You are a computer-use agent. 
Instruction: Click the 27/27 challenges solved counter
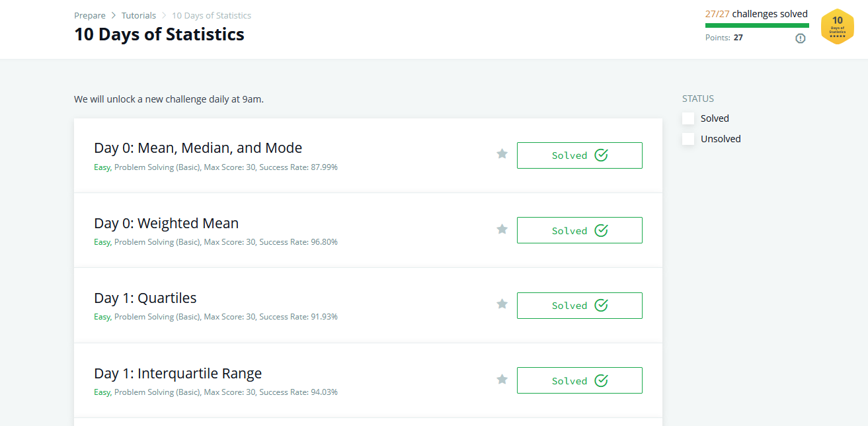(756, 13)
